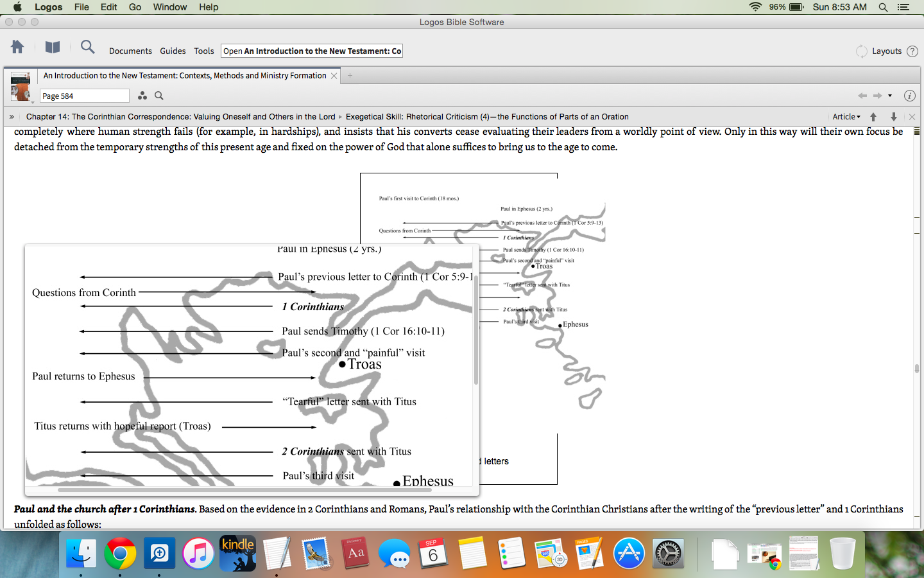Image resolution: width=924 pixels, height=578 pixels.
Task: Open the Guides menu
Action: pyautogui.click(x=173, y=51)
